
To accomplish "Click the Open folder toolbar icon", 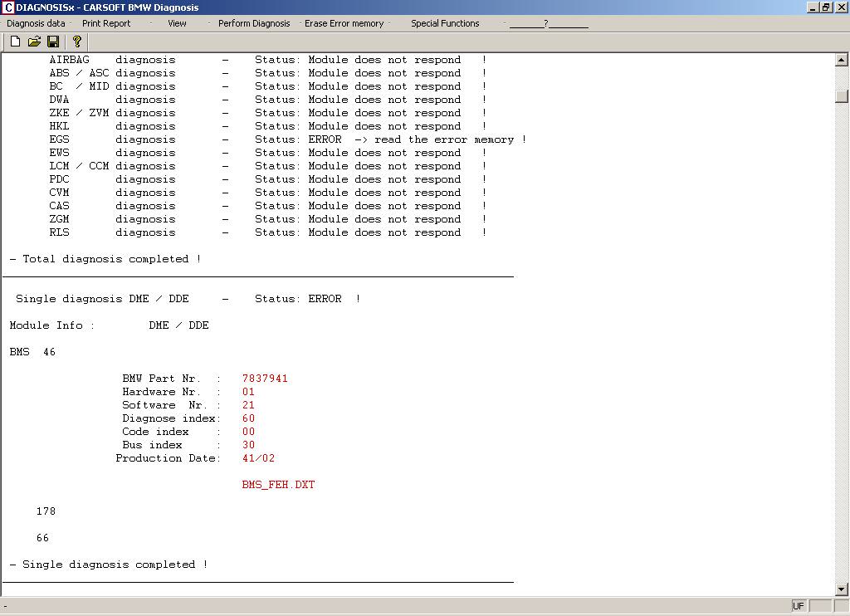I will [34, 42].
